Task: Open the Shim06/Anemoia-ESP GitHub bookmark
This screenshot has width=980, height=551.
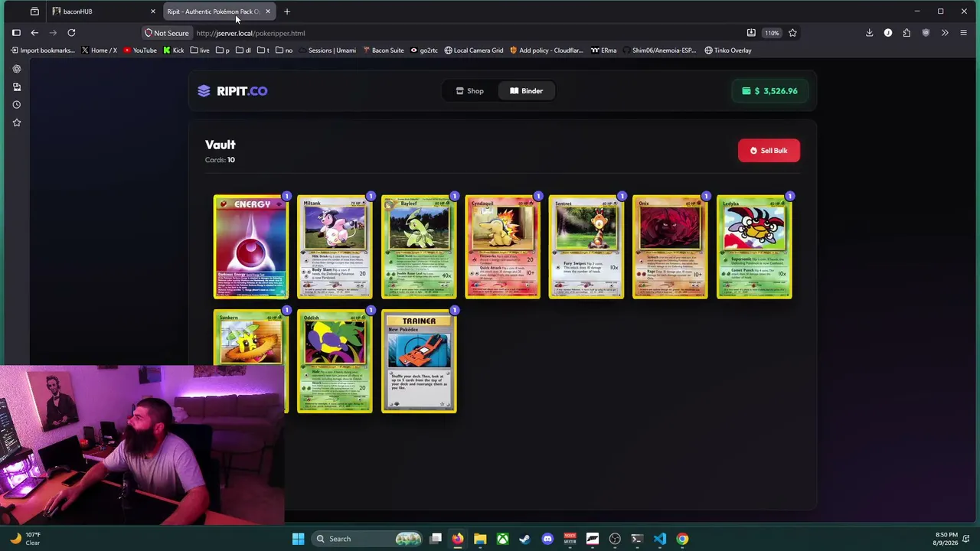Action: pos(659,51)
